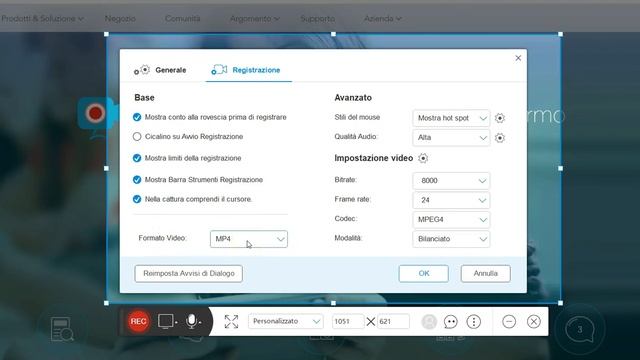The width and height of the screenshot is (640, 360).
Task: Toggle the microphone audio input icon
Action: tap(191, 321)
